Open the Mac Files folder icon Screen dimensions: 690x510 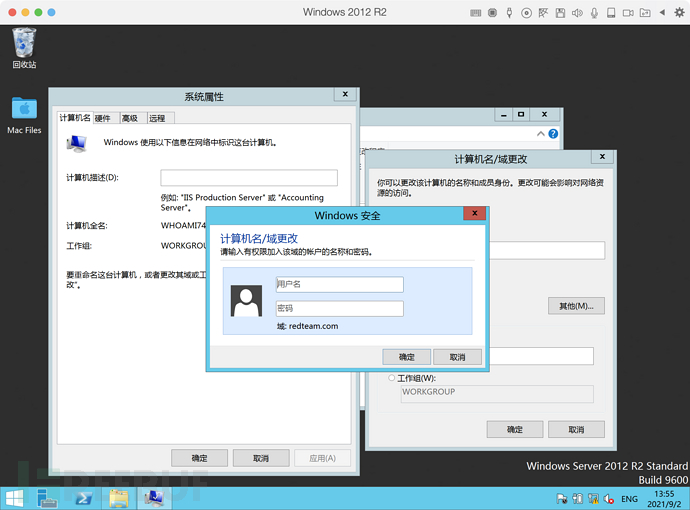tap(24, 110)
